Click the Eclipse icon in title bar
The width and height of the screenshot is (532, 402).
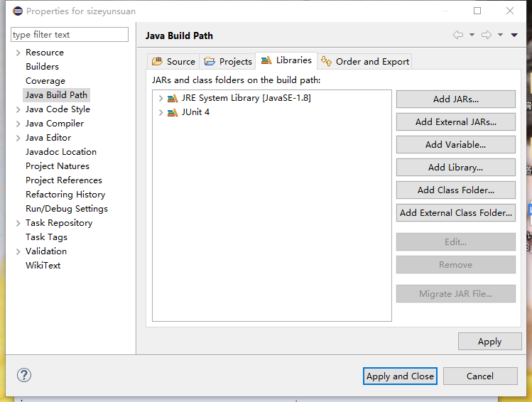[18, 11]
